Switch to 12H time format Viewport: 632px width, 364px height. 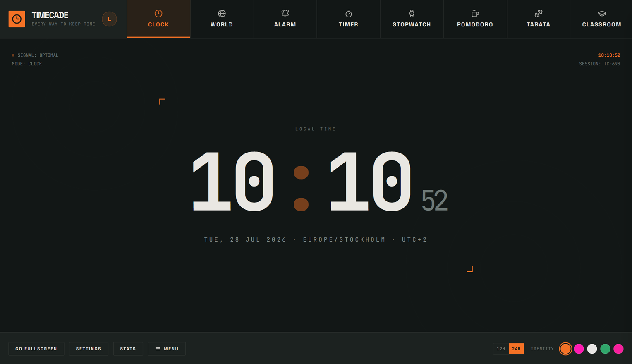click(501, 349)
